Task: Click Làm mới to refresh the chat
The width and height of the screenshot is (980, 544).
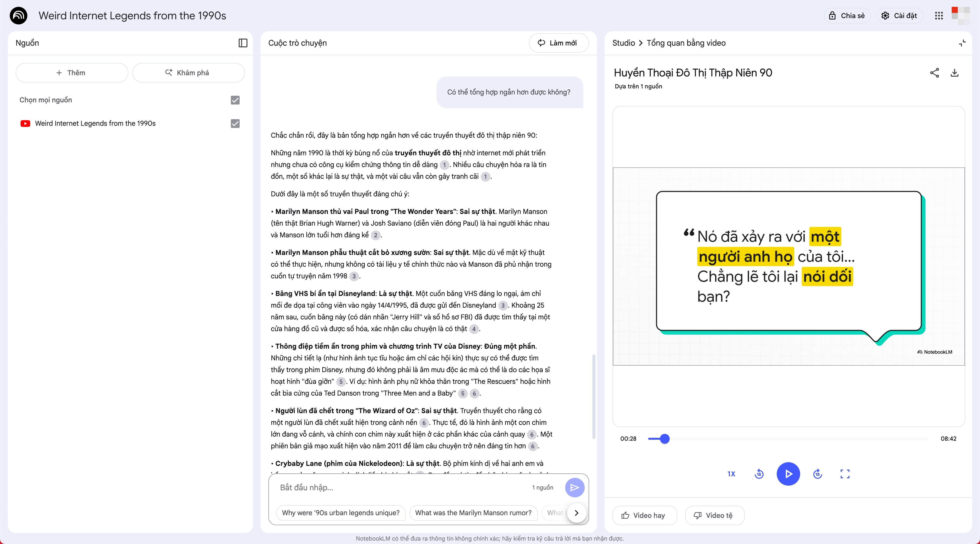Action: tap(559, 43)
